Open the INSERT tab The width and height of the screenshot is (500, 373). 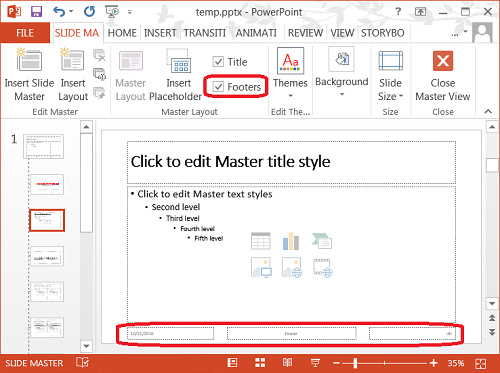[160, 33]
